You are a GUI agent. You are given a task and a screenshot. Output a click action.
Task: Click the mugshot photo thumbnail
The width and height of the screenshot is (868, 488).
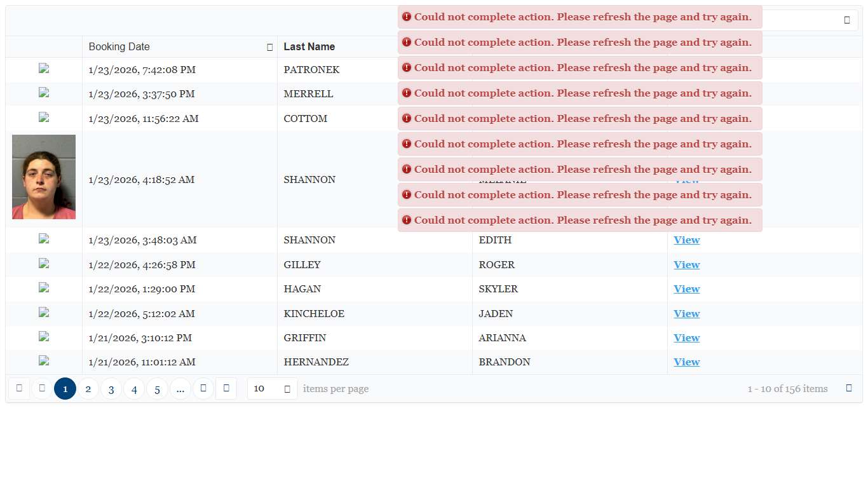pos(44,177)
